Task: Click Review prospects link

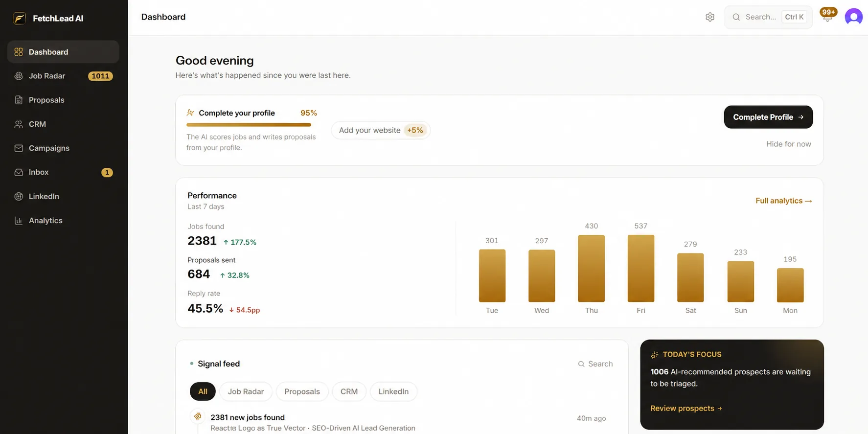Action: [686, 408]
